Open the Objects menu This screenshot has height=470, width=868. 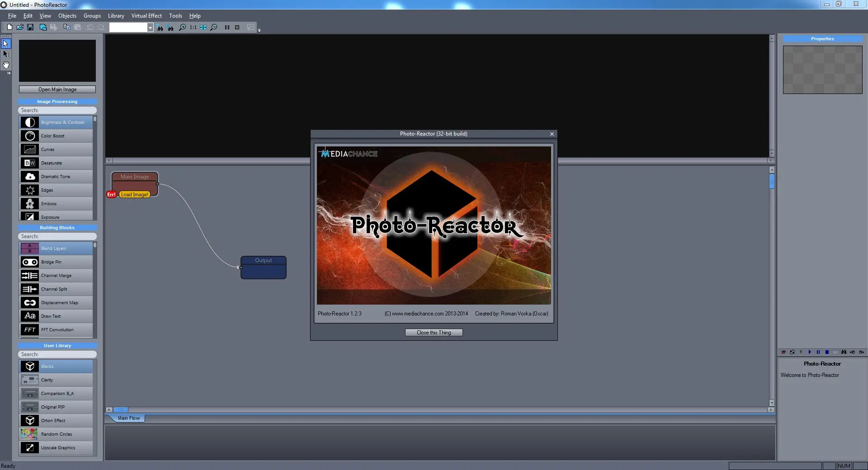pos(67,16)
